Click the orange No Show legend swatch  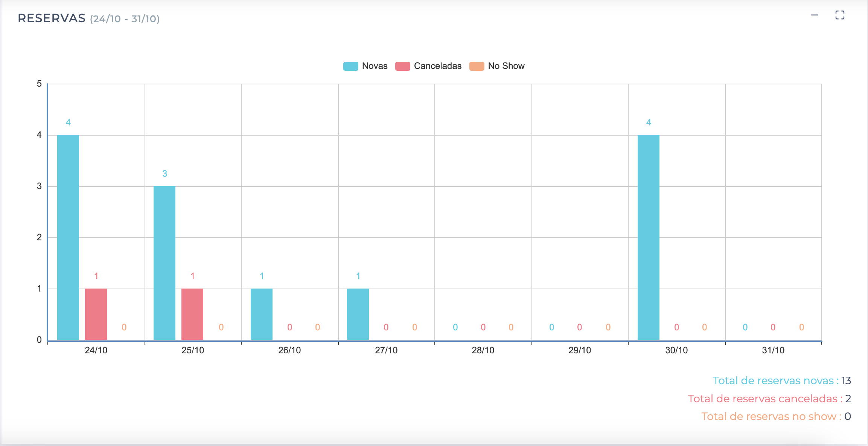(477, 66)
